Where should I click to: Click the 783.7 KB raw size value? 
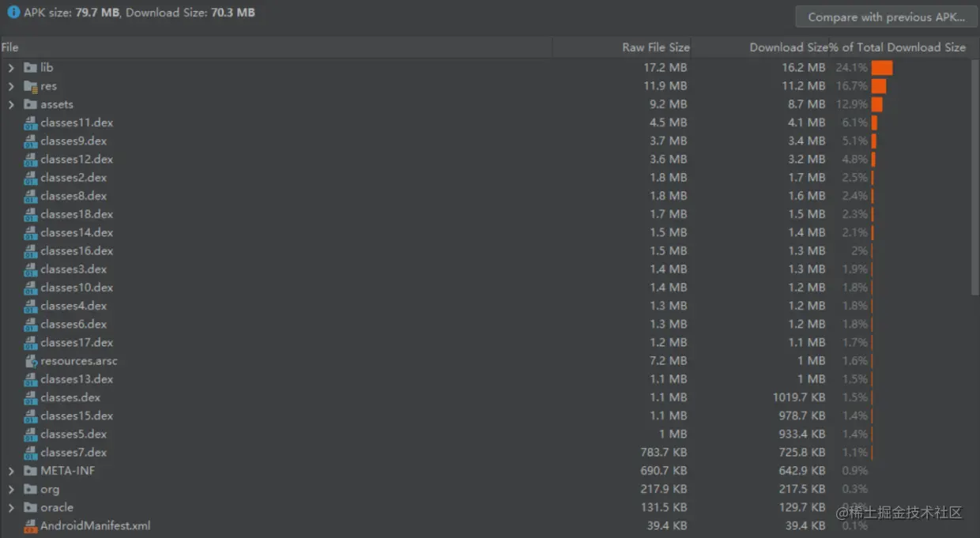(664, 453)
